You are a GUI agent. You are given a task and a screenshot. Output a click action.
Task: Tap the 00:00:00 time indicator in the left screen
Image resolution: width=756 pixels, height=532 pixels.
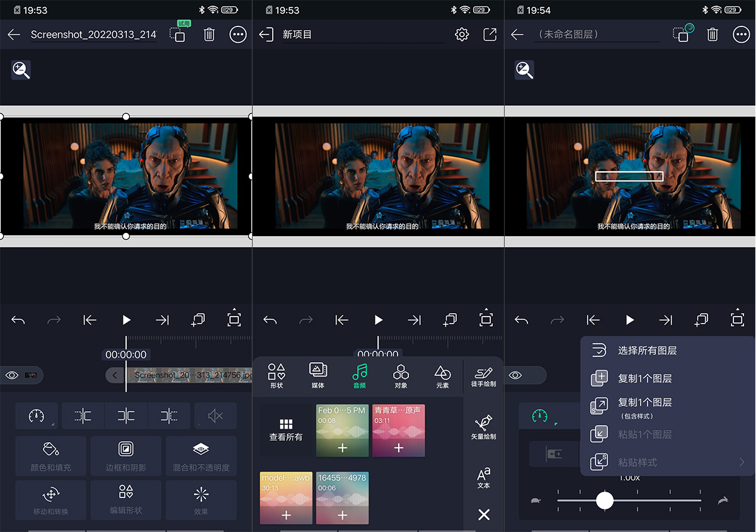tap(126, 354)
